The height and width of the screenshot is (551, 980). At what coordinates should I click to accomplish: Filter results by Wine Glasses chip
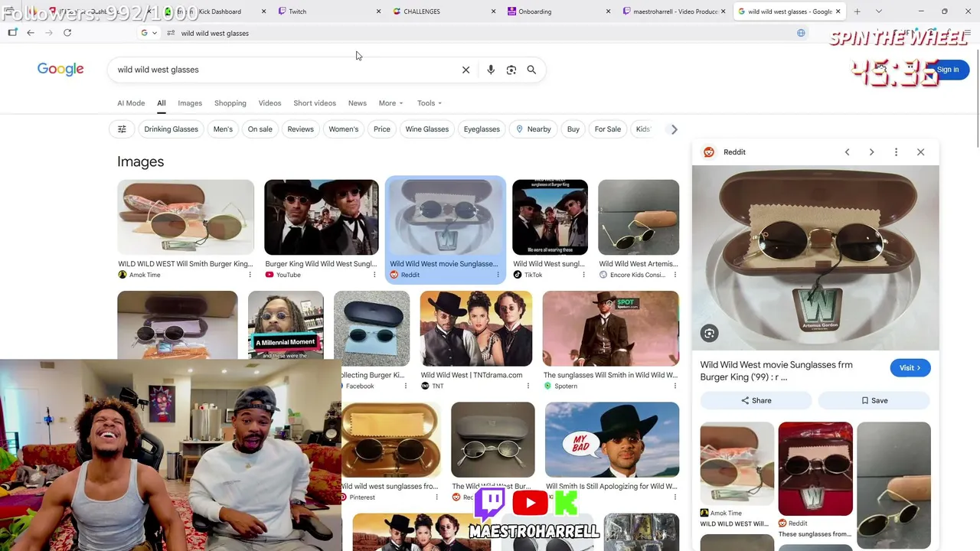427,129
